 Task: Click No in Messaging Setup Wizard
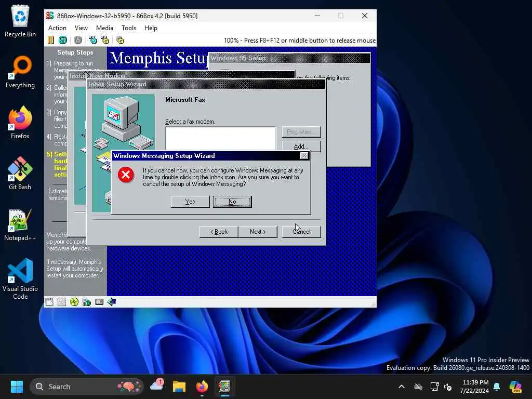(232, 202)
